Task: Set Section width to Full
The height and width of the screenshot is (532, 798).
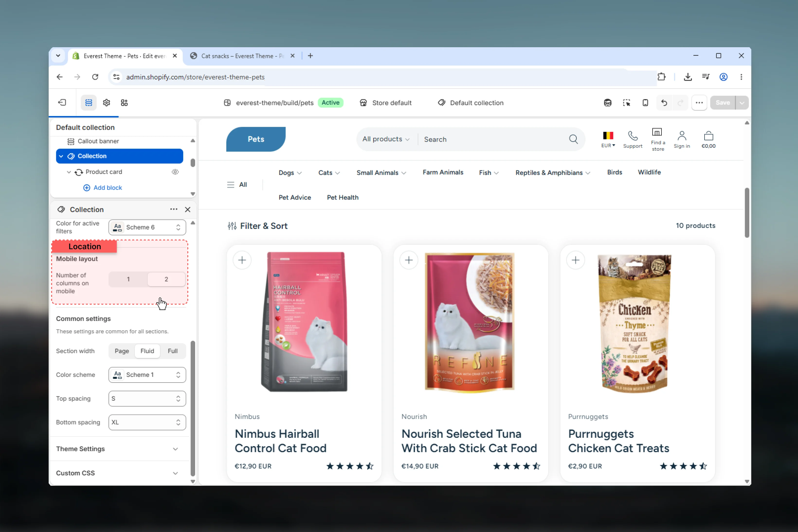Action: click(173, 351)
